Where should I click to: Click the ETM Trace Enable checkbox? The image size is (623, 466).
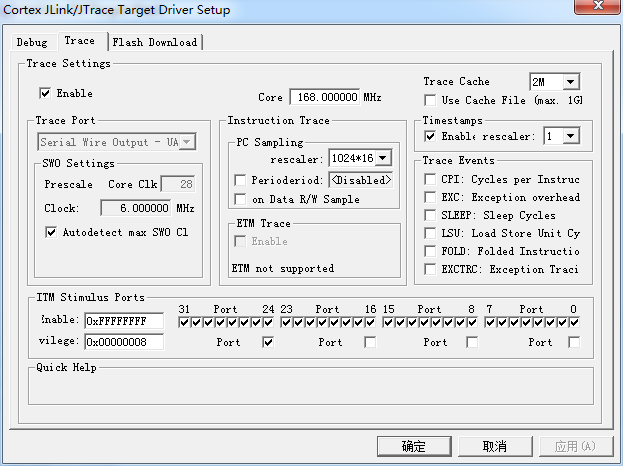(240, 241)
